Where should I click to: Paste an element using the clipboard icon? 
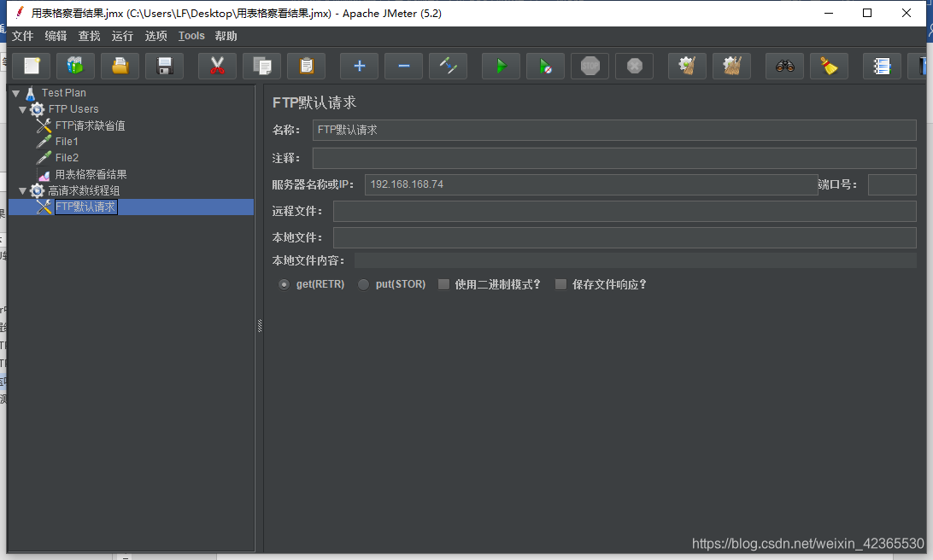[306, 66]
